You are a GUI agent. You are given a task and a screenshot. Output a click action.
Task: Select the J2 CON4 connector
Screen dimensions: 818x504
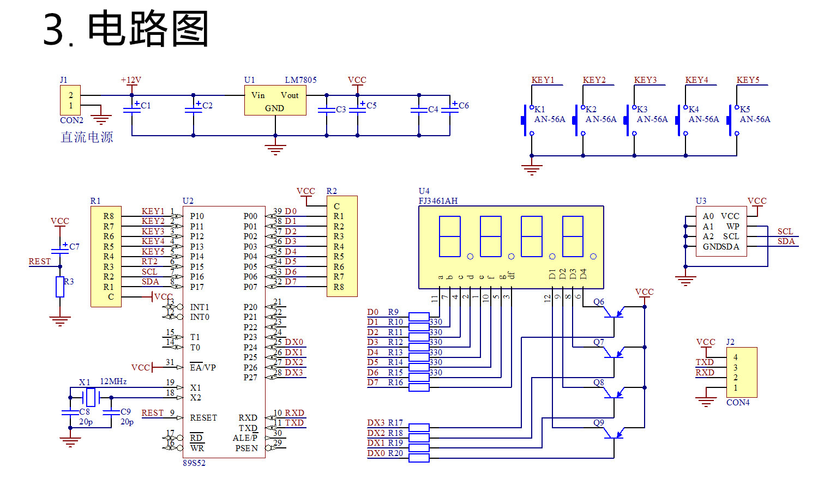742,372
